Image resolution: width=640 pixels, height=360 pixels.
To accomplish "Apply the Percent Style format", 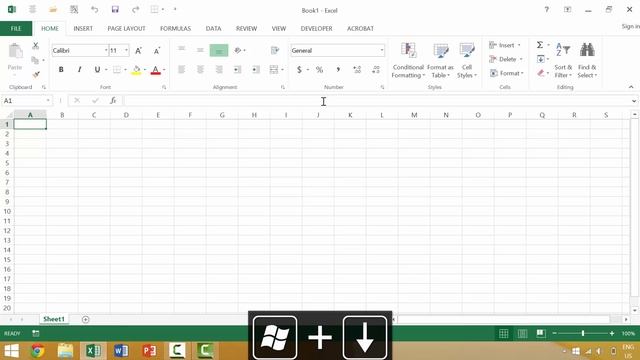I will (x=319, y=70).
